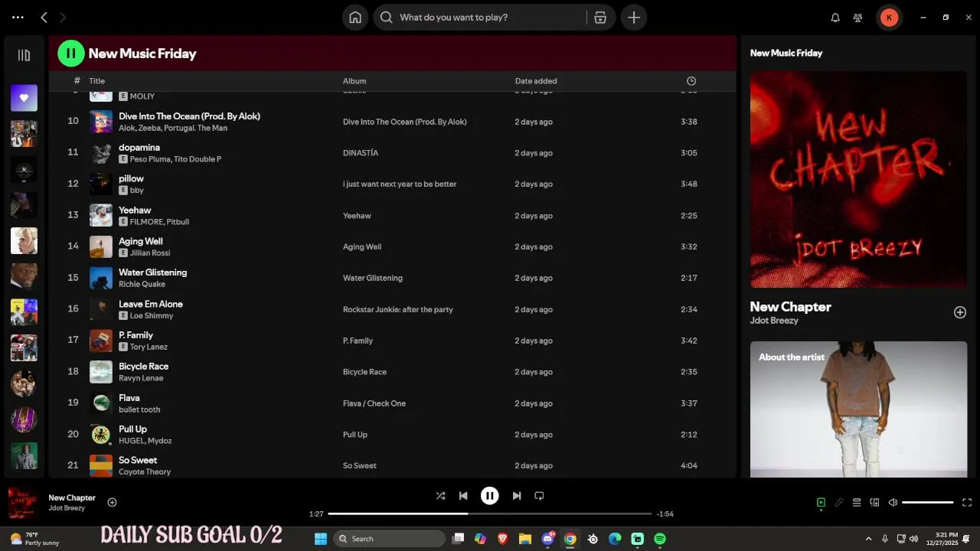The height and width of the screenshot is (551, 980).
Task: Click the P. Family track thumbnail
Action: click(x=101, y=341)
